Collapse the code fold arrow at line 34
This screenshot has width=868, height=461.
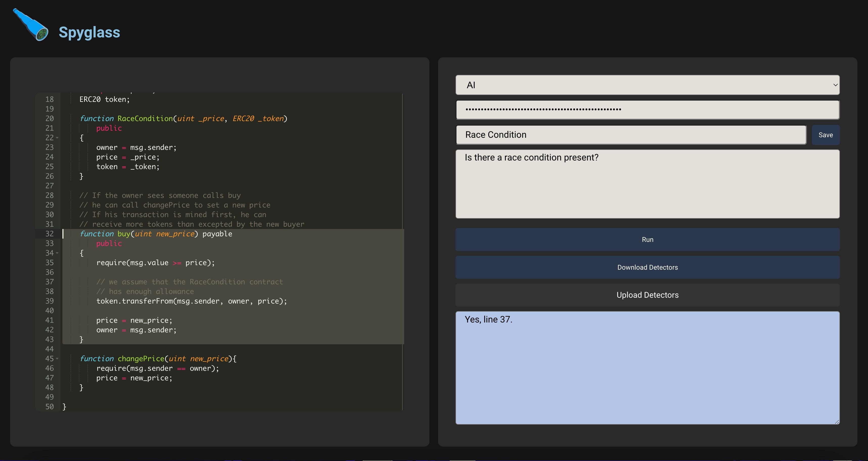[x=57, y=253]
